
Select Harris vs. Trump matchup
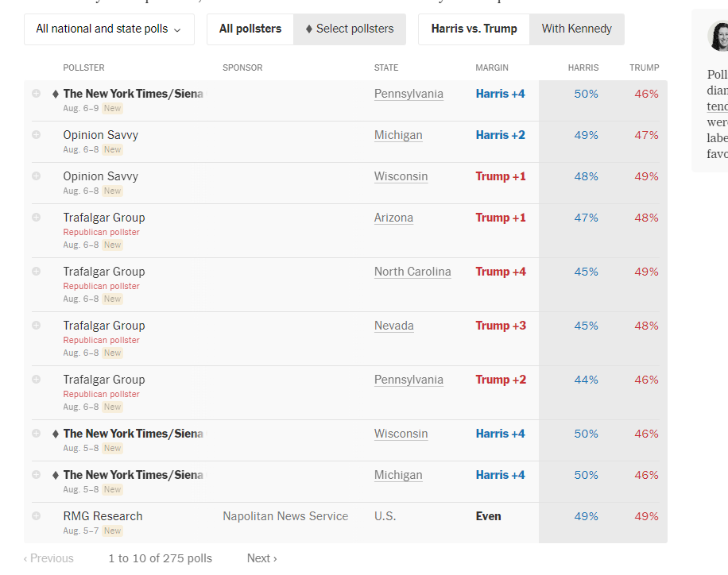[x=474, y=29]
